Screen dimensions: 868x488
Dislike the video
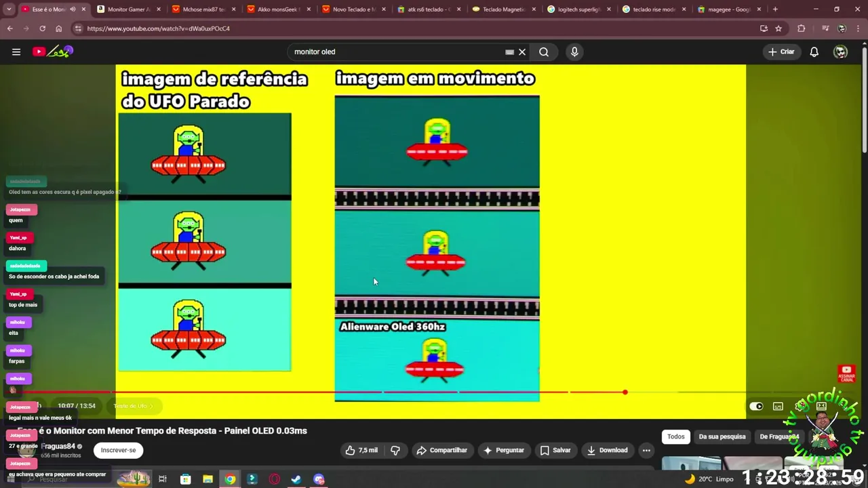click(395, 450)
